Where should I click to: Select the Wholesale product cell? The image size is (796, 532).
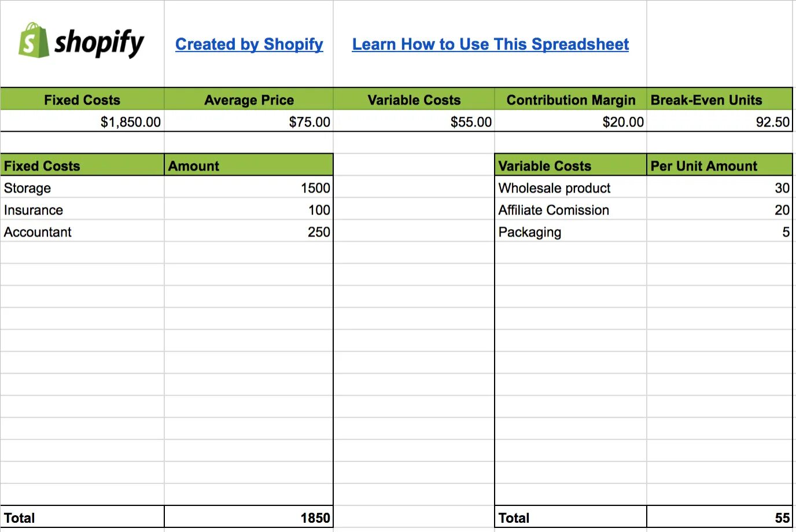570,187
